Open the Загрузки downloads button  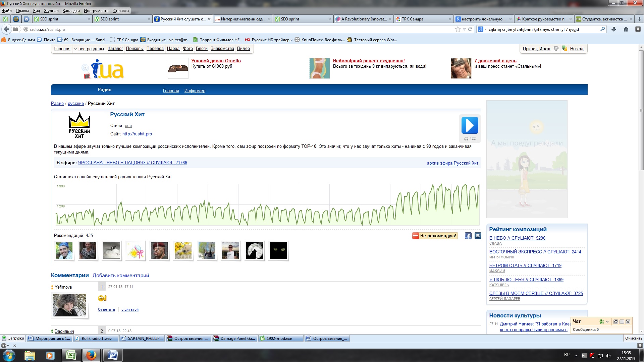tap(13, 338)
